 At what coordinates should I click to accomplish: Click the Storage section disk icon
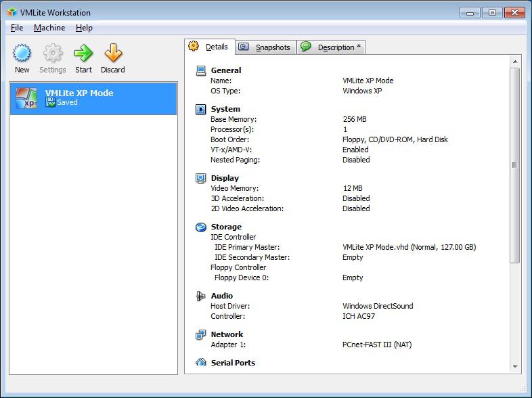(201, 227)
